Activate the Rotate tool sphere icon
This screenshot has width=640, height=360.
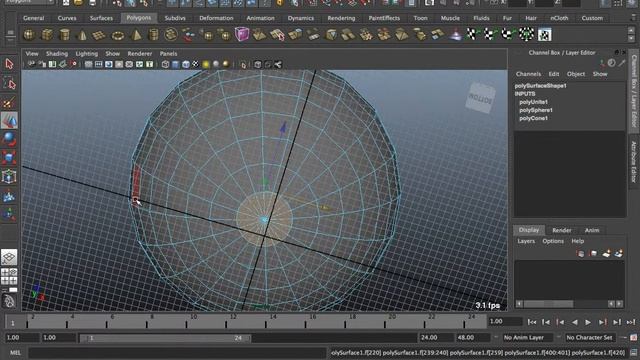coord(9,139)
